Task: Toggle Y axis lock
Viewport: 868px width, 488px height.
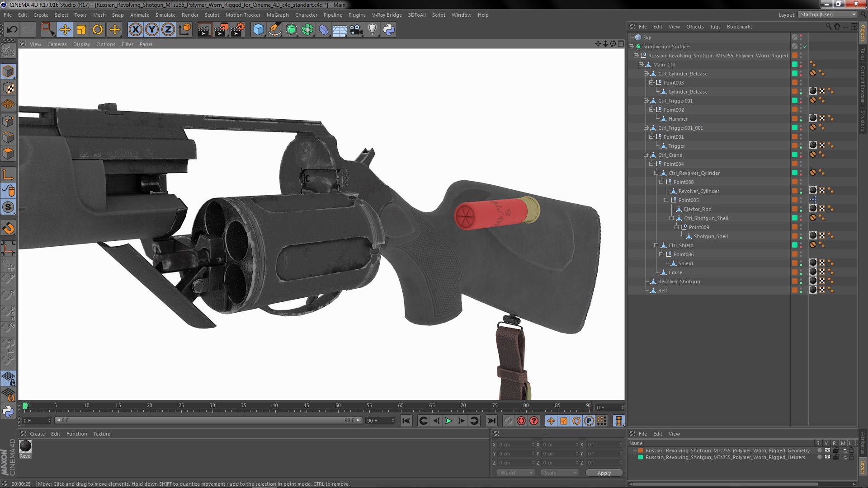Action: point(152,30)
